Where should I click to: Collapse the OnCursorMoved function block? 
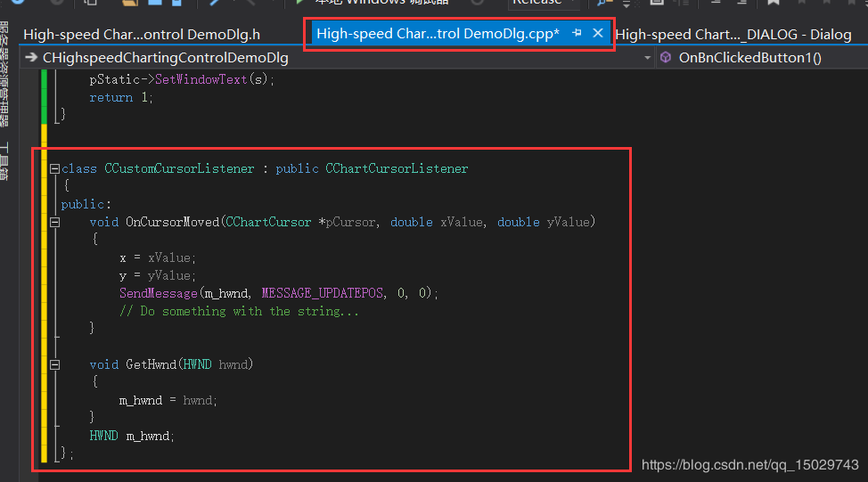coord(54,222)
